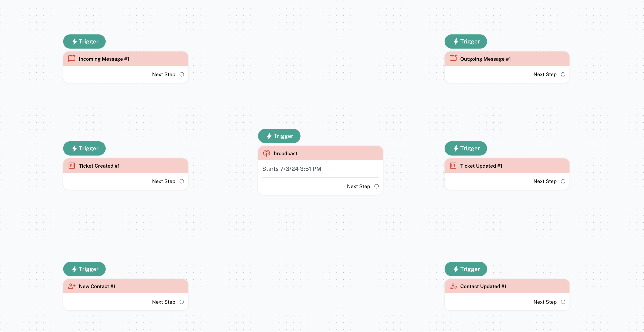Click lightning icon on broadcast Trigger badge
The image size is (644, 332).
(x=269, y=136)
